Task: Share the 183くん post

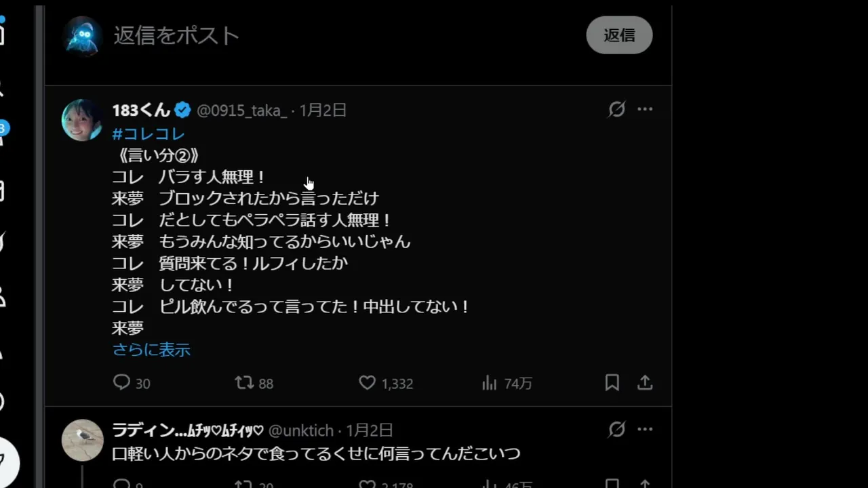Action: [x=645, y=383]
